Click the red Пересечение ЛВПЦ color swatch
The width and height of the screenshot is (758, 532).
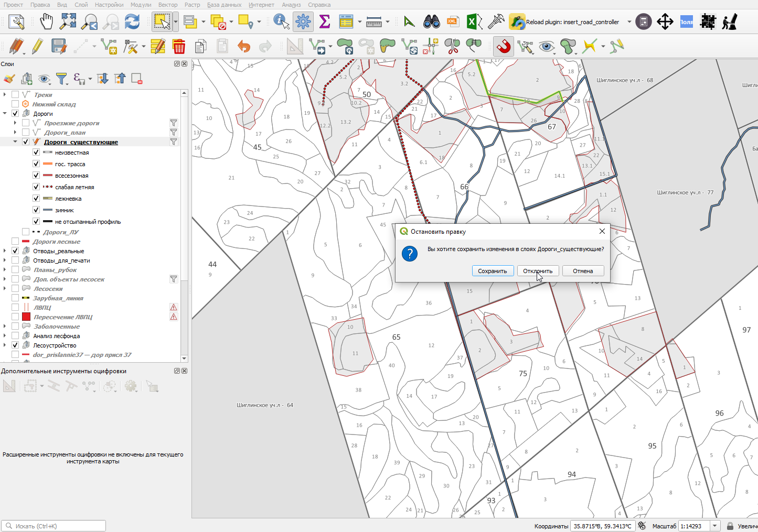click(x=26, y=317)
